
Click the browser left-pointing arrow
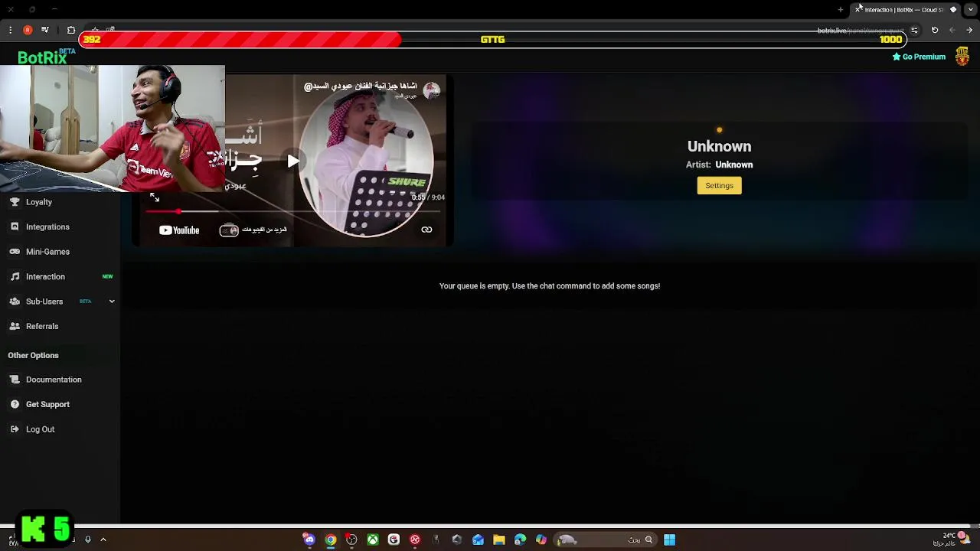pyautogui.click(x=952, y=30)
